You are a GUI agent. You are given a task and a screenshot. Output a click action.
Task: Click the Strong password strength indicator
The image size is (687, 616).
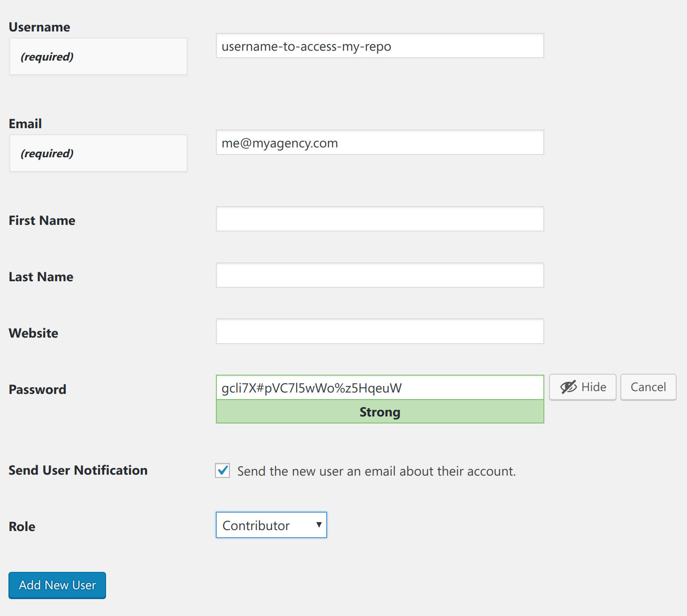coord(380,412)
